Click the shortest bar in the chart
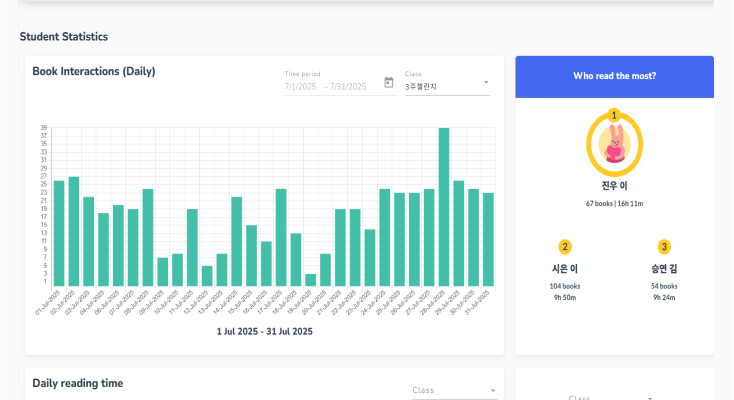The height and width of the screenshot is (400, 734). click(311, 280)
